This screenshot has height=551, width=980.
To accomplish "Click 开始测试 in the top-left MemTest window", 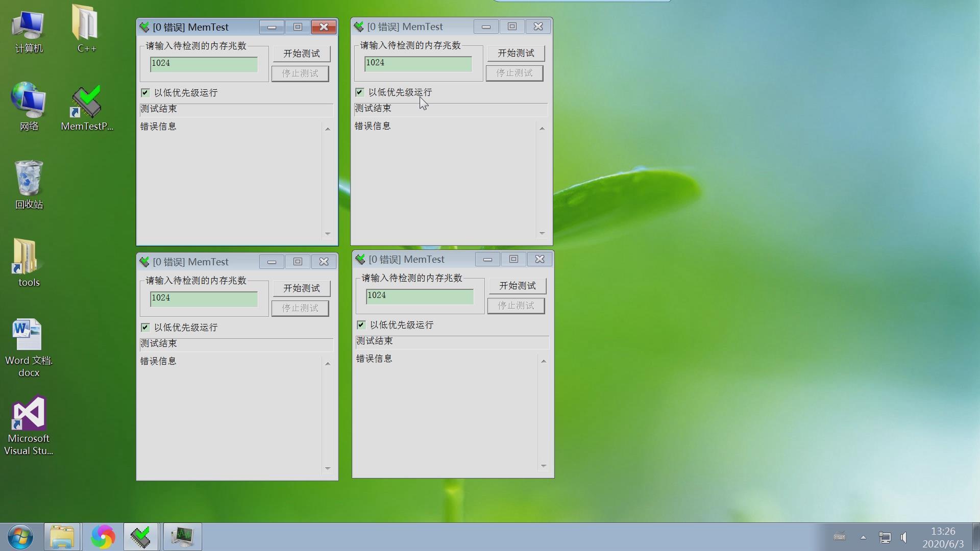I will click(301, 53).
